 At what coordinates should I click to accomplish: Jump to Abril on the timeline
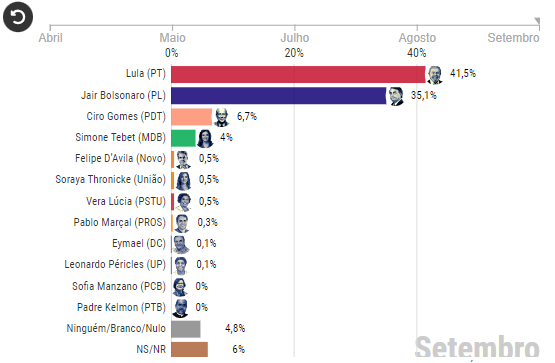click(50, 38)
